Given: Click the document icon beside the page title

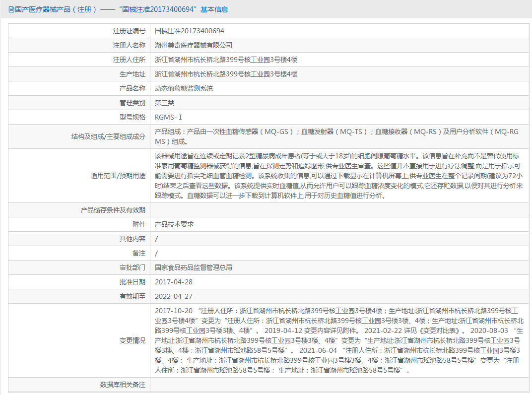Looking at the screenshot, I should 11,9.
